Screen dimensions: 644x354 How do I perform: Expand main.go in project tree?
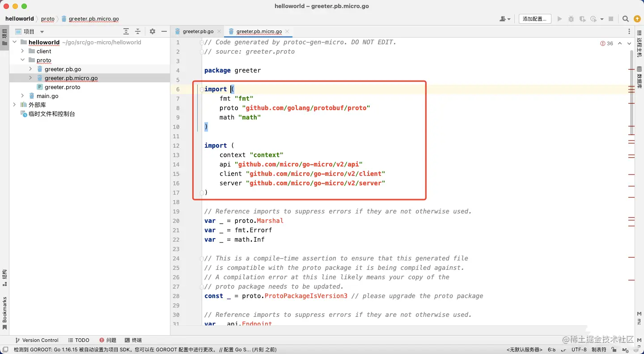[x=22, y=96]
